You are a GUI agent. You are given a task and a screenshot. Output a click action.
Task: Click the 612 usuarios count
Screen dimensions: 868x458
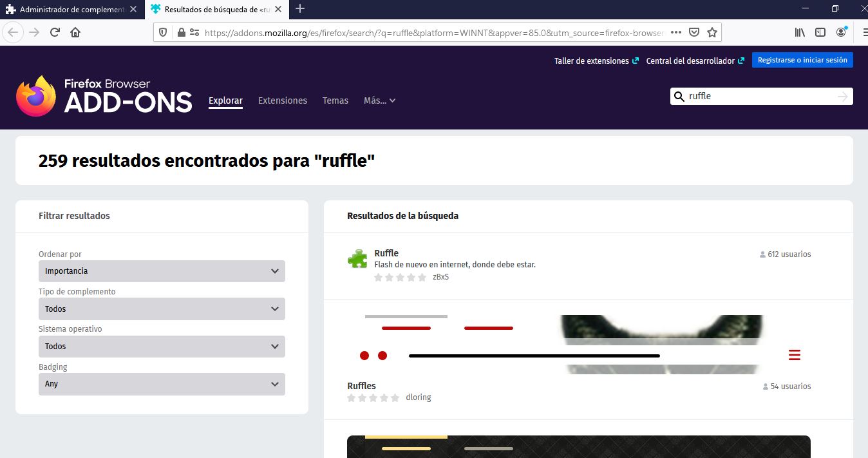tap(786, 254)
